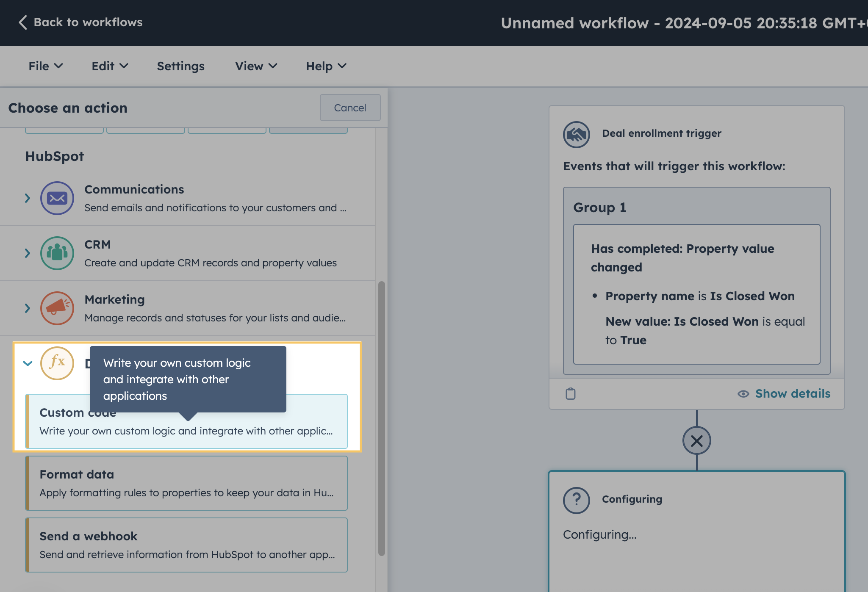Click the Help menu dropdown arrow

tap(342, 66)
